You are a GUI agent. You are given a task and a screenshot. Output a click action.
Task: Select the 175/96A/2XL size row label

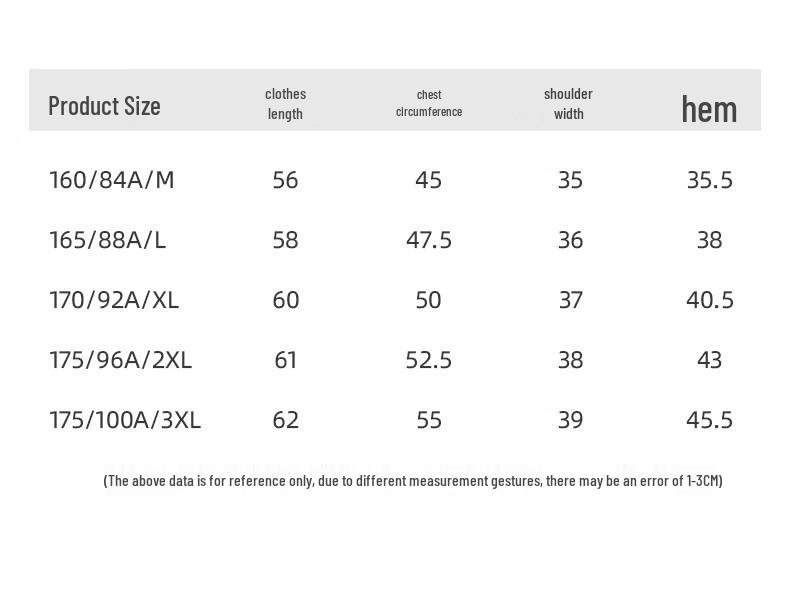pyautogui.click(x=120, y=360)
